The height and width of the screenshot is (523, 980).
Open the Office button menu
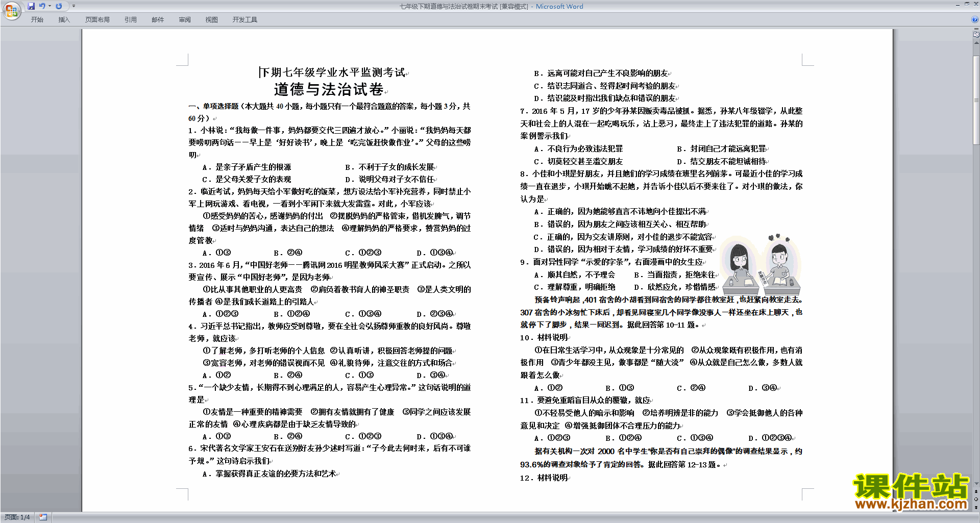coord(11,11)
